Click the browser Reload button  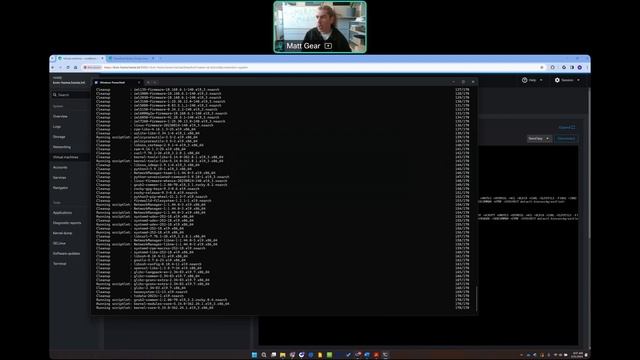coord(68,67)
